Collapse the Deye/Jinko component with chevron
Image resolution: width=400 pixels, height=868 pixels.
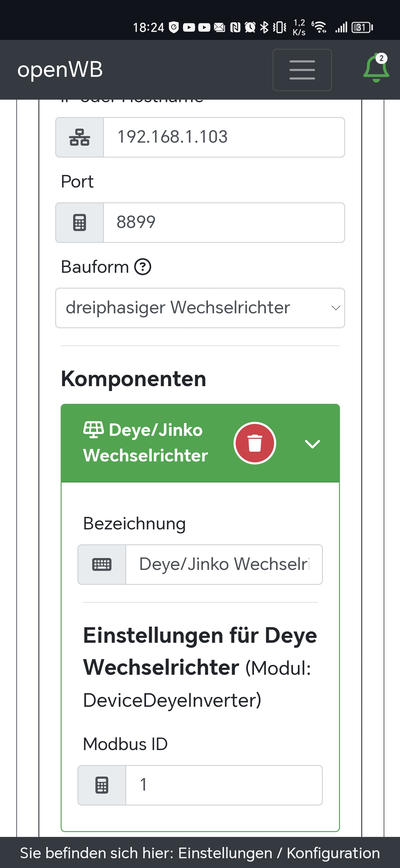[x=312, y=444]
